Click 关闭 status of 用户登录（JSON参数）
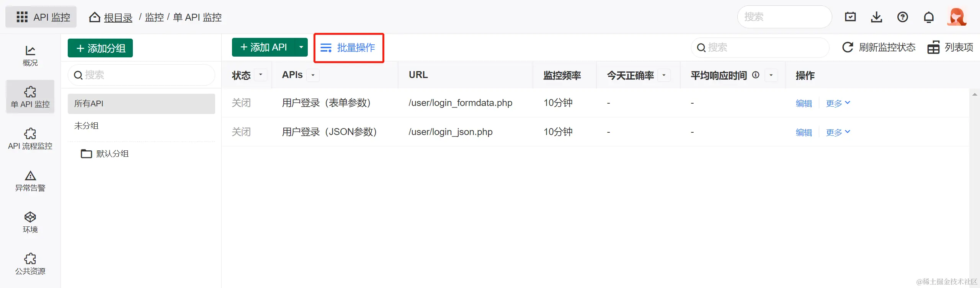The width and height of the screenshot is (980, 288). 241,132
